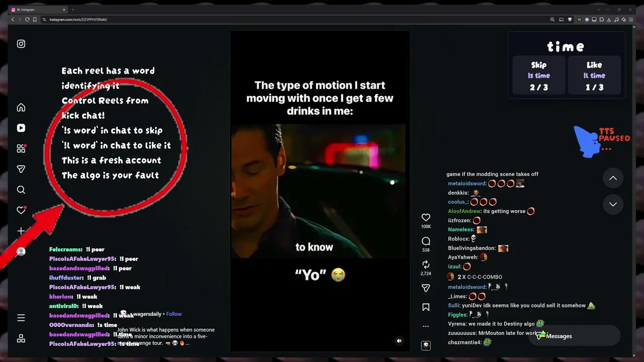
Task: View site information in the address bar
Action: (x=44, y=20)
